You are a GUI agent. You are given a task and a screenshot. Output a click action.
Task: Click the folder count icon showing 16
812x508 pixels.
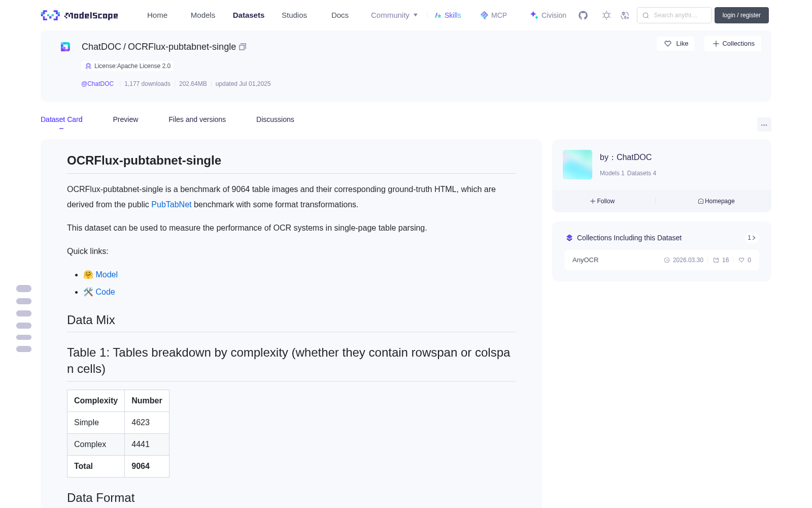pos(716,260)
